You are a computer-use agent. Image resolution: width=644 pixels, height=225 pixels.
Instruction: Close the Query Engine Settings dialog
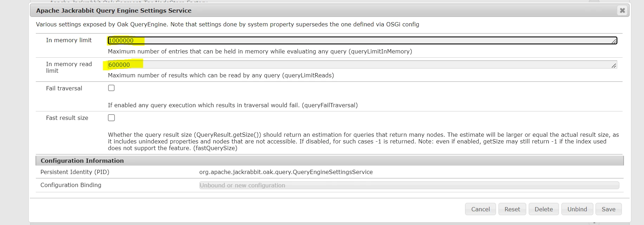point(622,11)
